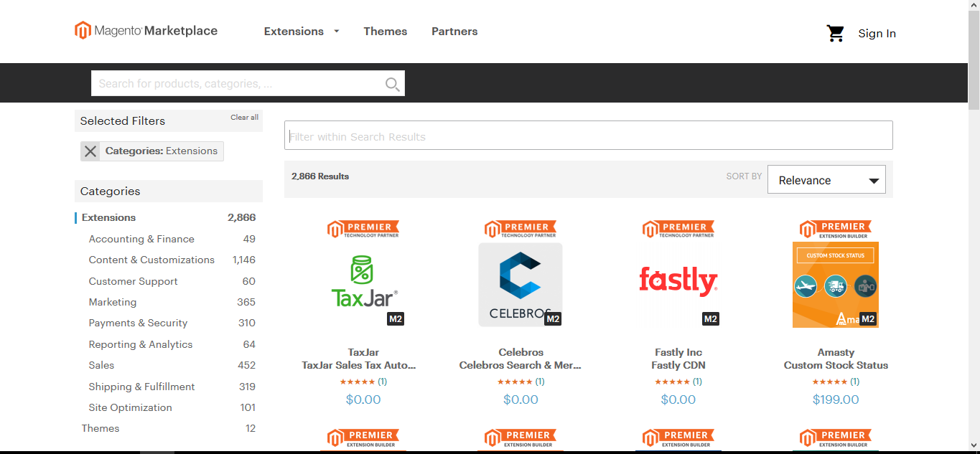The width and height of the screenshot is (980, 454).
Task: Open the Fastly CDN title link
Action: [678, 365]
